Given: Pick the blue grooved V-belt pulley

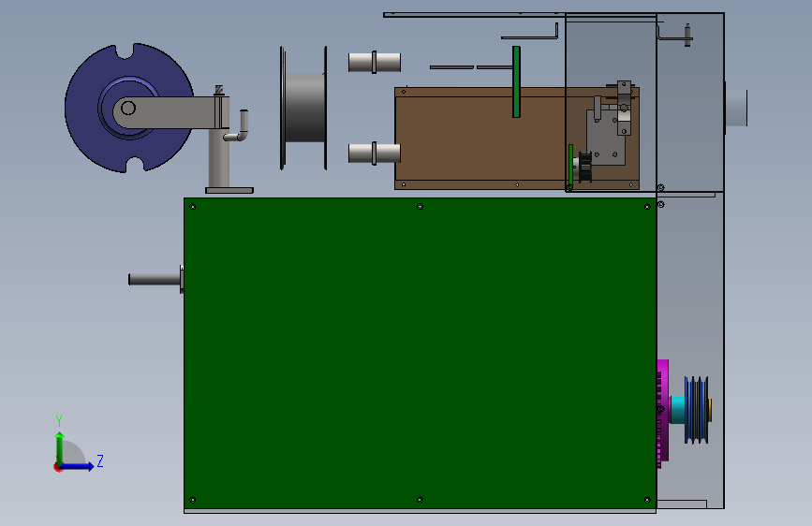Looking at the screenshot, I should coord(696,410).
